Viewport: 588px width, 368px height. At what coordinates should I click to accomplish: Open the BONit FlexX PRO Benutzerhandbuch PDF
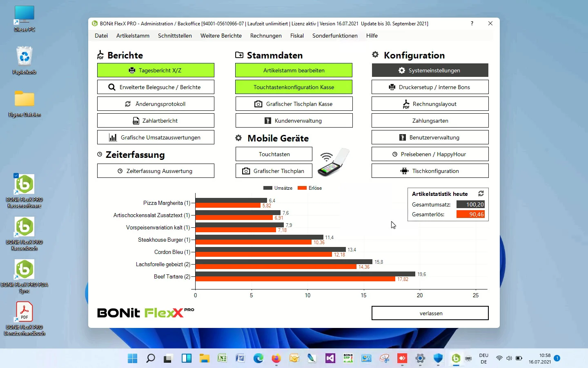click(x=24, y=312)
